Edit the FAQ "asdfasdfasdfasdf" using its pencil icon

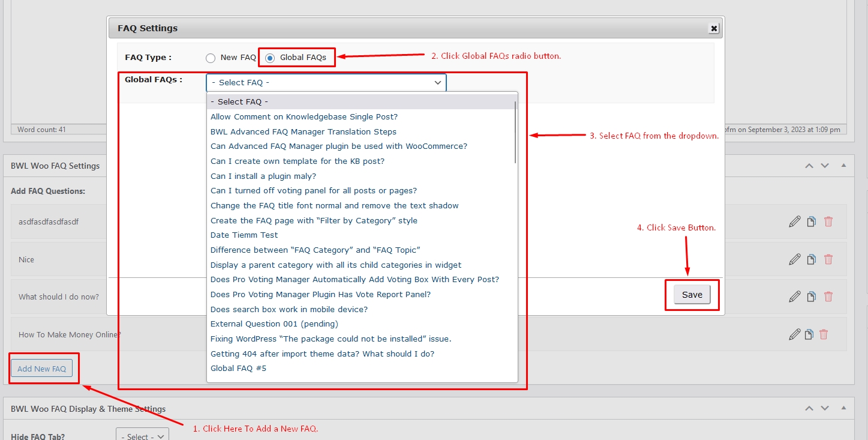(x=794, y=221)
